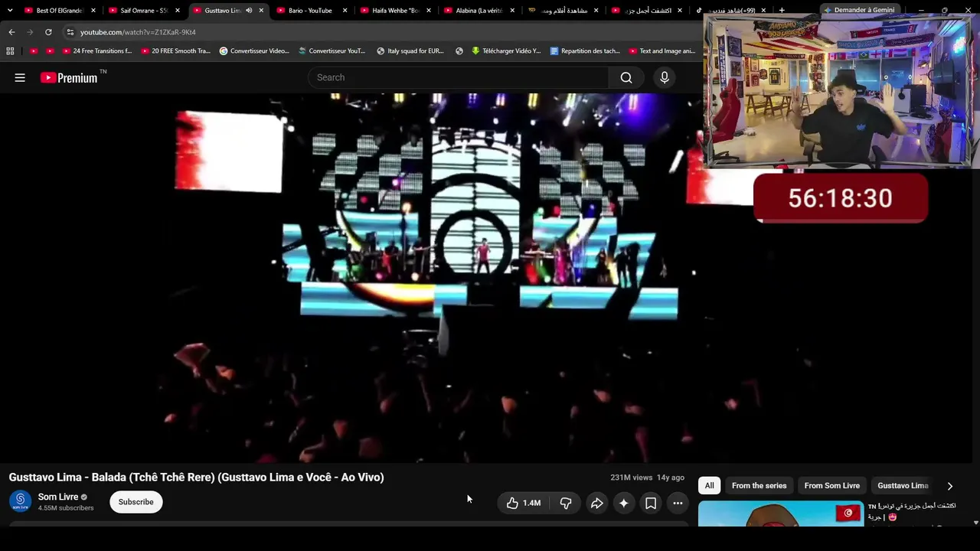Viewport: 980px width, 551px height.
Task: Click Demander à Gemini button
Action: 858,10
